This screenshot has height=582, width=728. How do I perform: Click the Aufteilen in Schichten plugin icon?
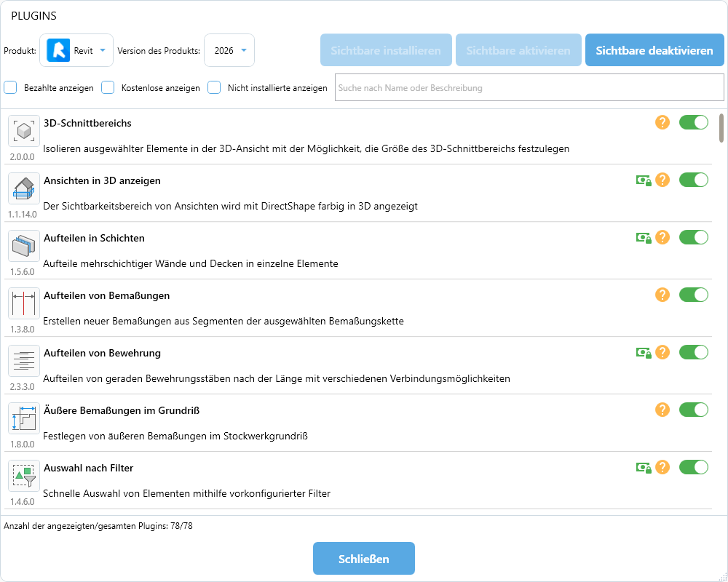[24, 246]
